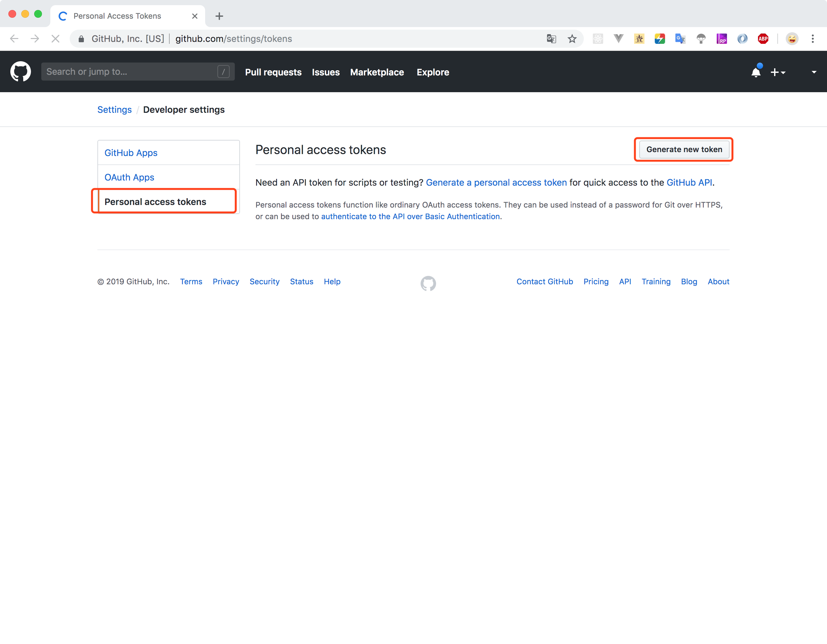Open the GitHub API link
Viewport: 827px width, 644px height.
[x=689, y=182]
